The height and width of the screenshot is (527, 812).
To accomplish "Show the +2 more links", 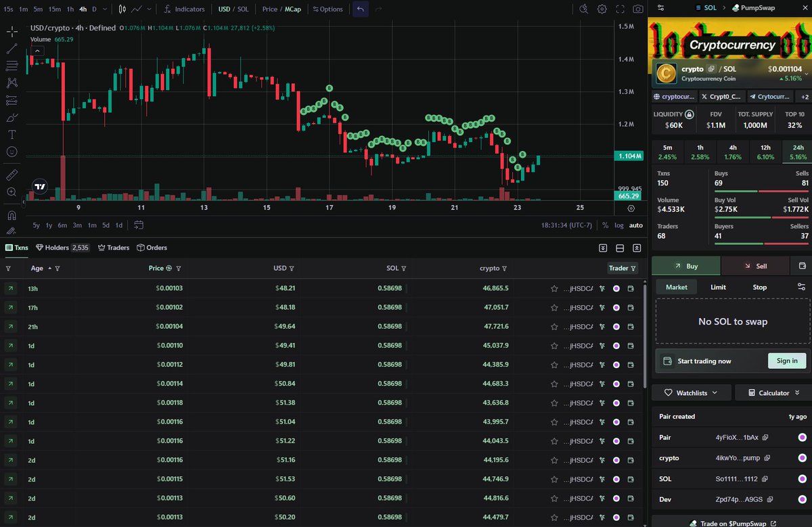I will coord(805,97).
